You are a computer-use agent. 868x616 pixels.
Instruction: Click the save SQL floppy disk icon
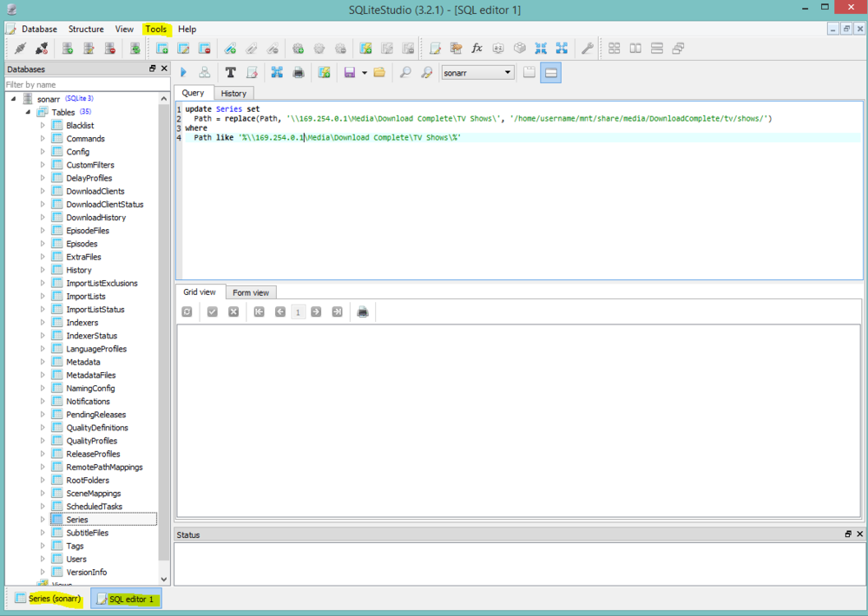[349, 73]
